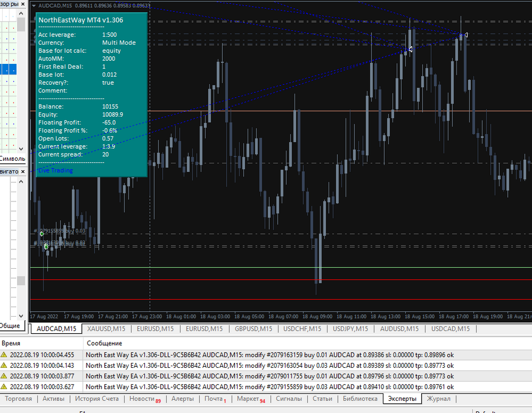This screenshot has width=532, height=413.
Task: Click the Floating Profit value -65.0
Action: [109, 122]
